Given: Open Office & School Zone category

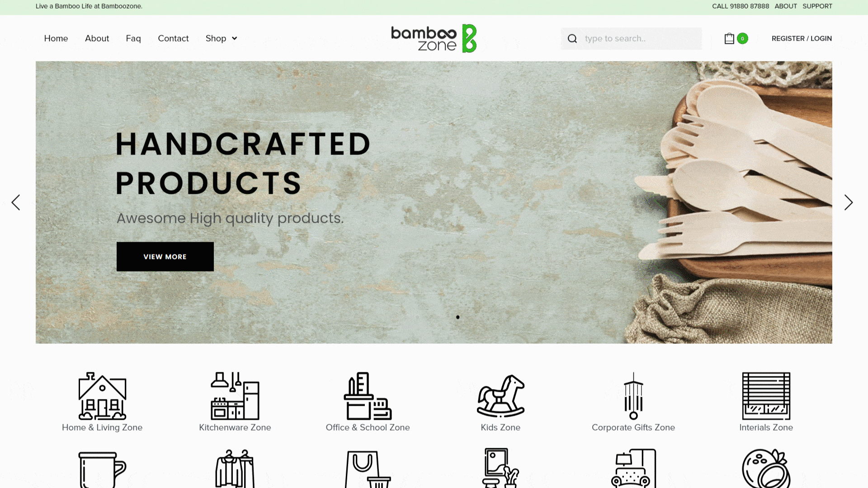Looking at the screenshot, I should [x=368, y=396].
